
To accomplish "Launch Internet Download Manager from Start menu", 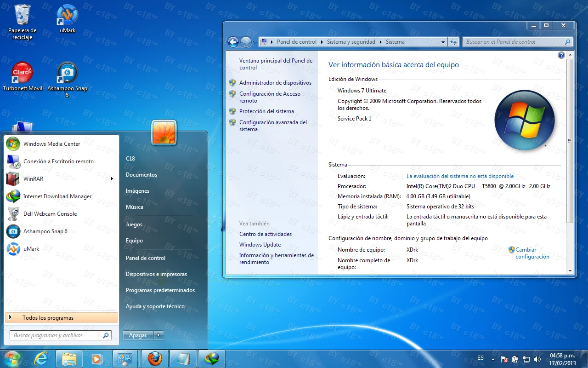I will 57,196.
